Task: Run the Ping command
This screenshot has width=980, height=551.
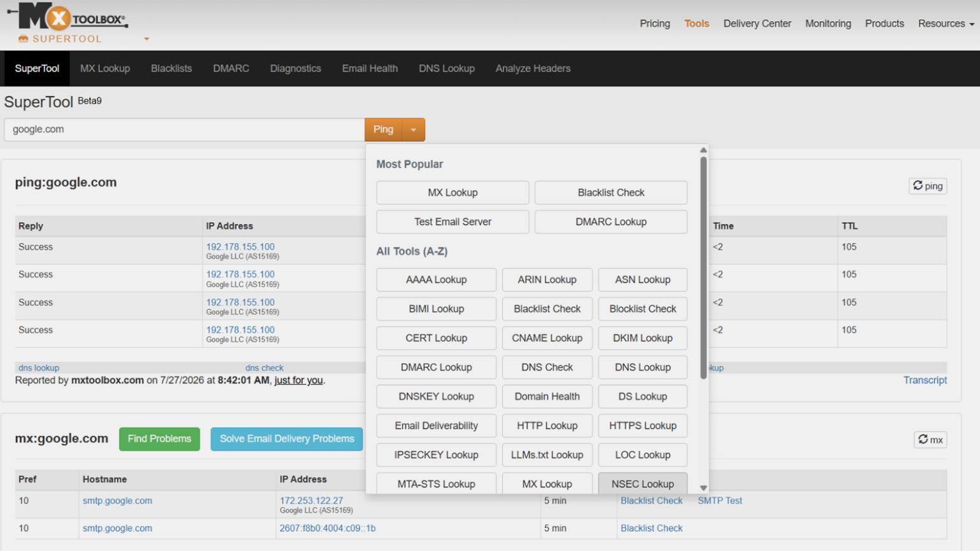Action: pyautogui.click(x=383, y=130)
